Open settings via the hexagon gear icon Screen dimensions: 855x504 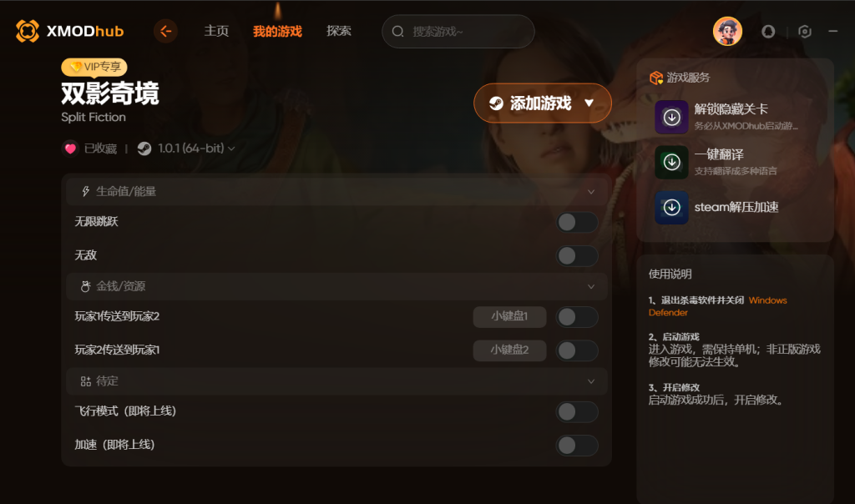click(804, 32)
